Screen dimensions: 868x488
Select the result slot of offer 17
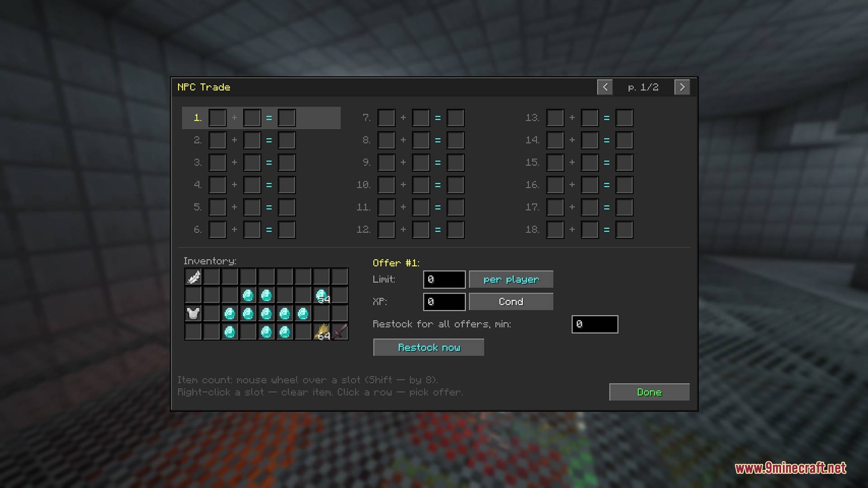coord(624,207)
